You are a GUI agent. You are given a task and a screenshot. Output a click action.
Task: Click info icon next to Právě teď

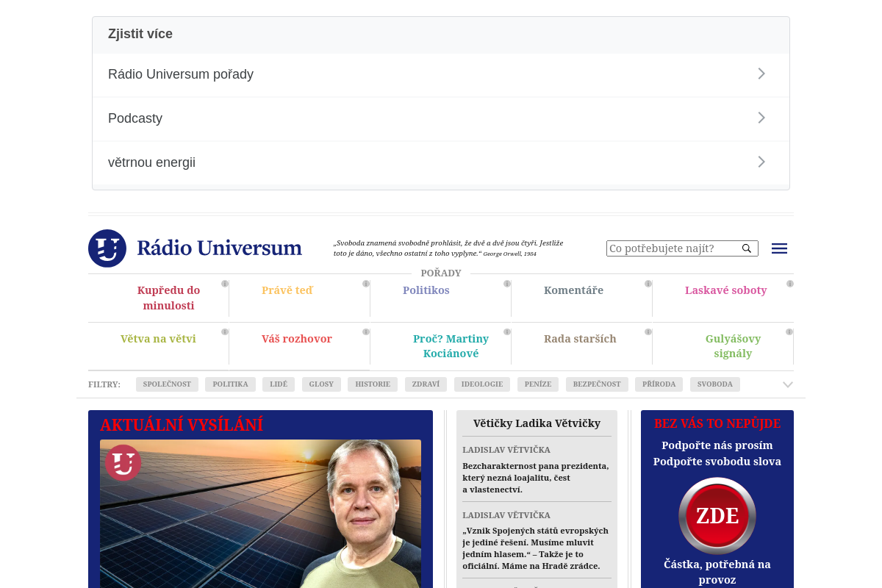point(366,283)
